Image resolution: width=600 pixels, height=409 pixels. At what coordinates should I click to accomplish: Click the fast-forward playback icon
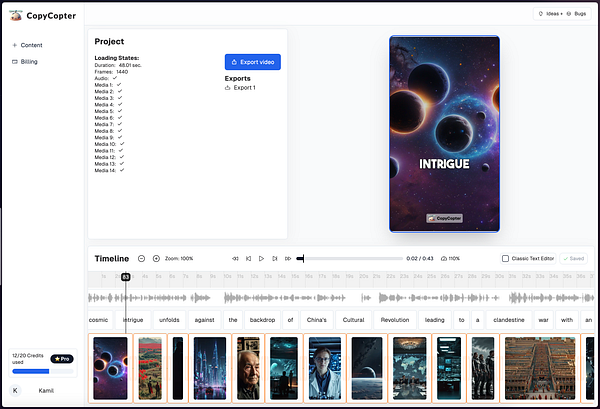[x=288, y=258]
